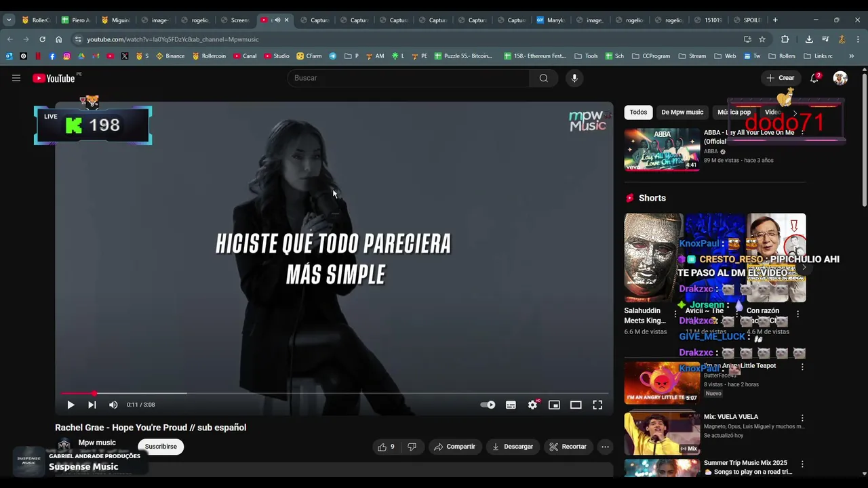Switch to the RollerCoin browser tab
Viewport: 868px width, 488px height.
coord(35,20)
